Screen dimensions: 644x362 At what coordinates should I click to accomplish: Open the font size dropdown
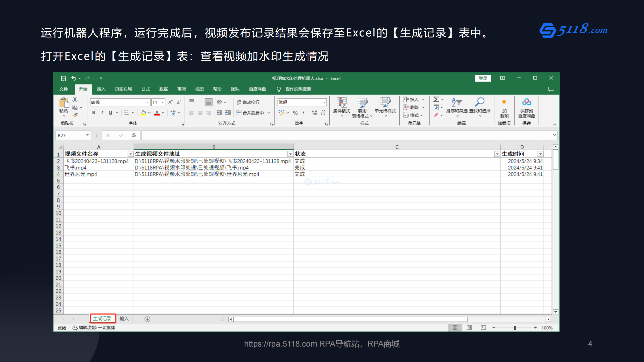(x=163, y=102)
